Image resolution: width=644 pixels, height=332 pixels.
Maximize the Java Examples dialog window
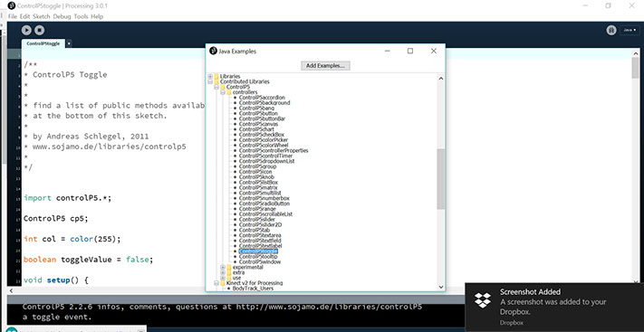(x=410, y=52)
